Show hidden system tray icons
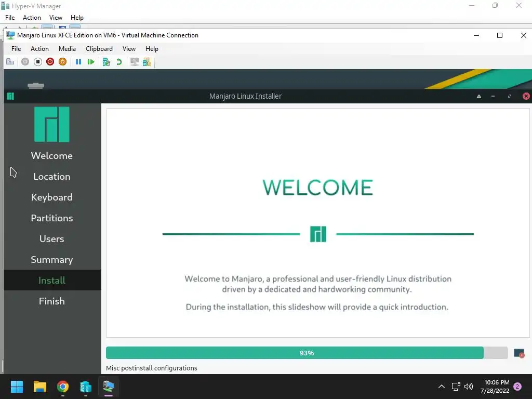 (x=442, y=387)
